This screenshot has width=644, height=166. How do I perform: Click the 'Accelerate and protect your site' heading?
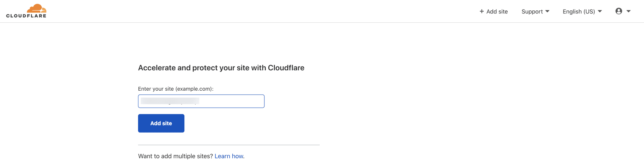click(x=221, y=68)
